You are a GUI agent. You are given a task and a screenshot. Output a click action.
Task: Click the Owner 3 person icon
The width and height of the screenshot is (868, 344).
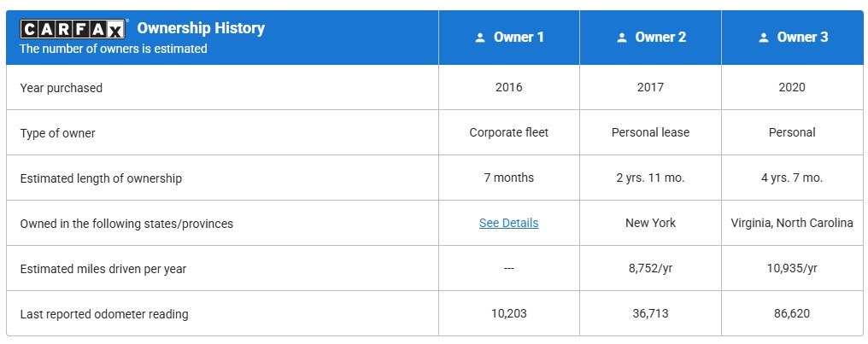pos(764,38)
